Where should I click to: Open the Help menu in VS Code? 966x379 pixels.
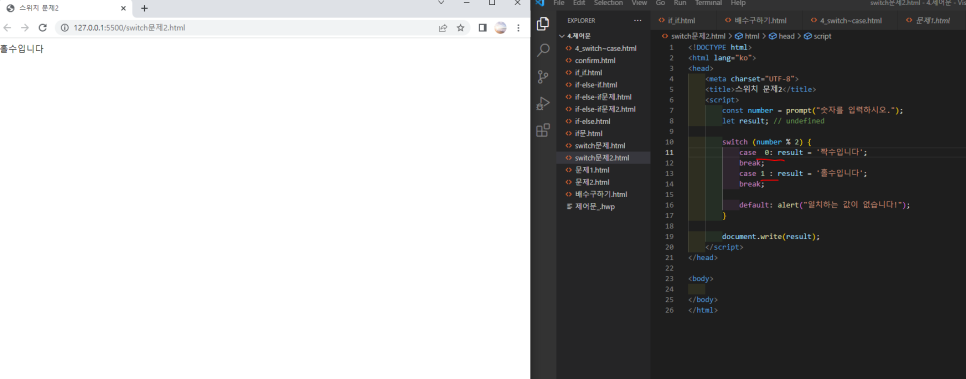[737, 3]
